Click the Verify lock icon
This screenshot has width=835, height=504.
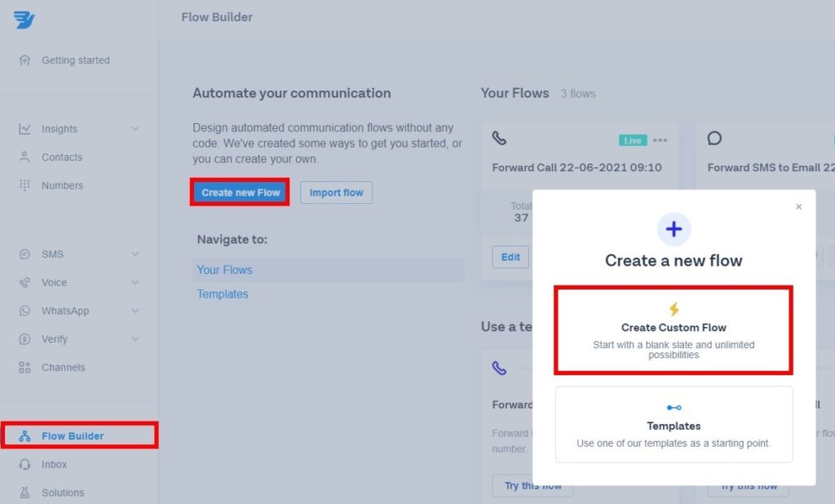coord(24,338)
